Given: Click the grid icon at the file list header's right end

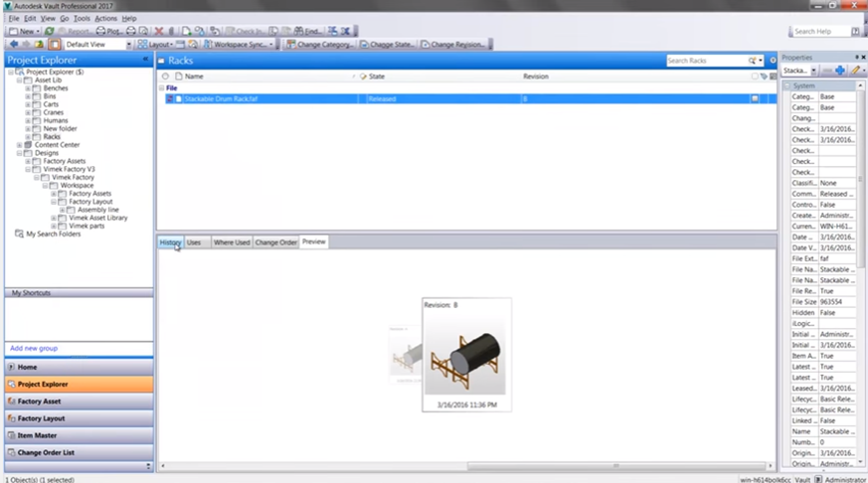Looking at the screenshot, I should click(x=773, y=77).
